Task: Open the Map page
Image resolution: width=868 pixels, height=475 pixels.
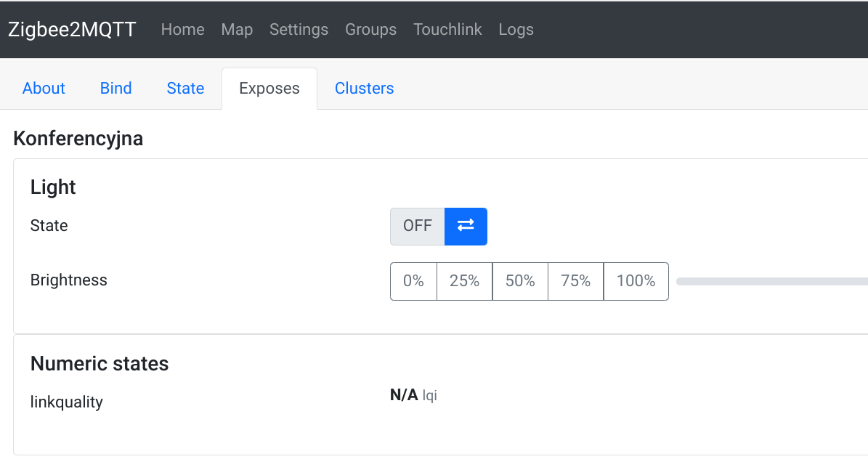Action: click(x=237, y=30)
